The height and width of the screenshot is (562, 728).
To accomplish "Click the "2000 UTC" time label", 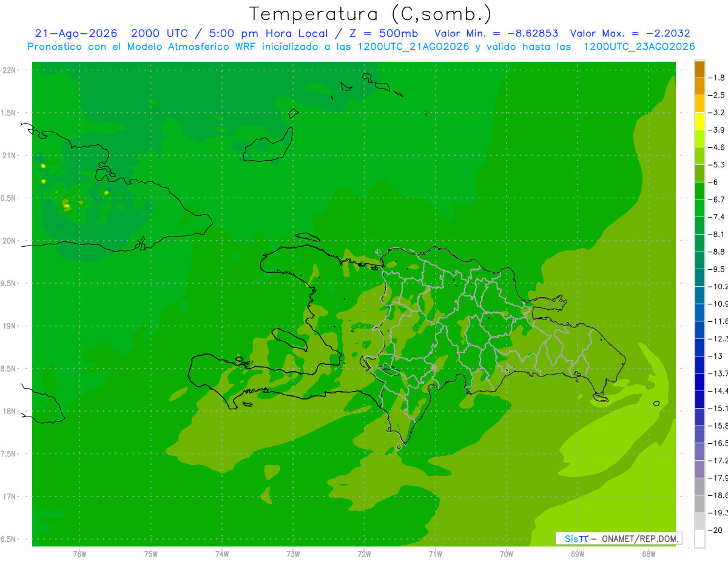I will 159,33.
